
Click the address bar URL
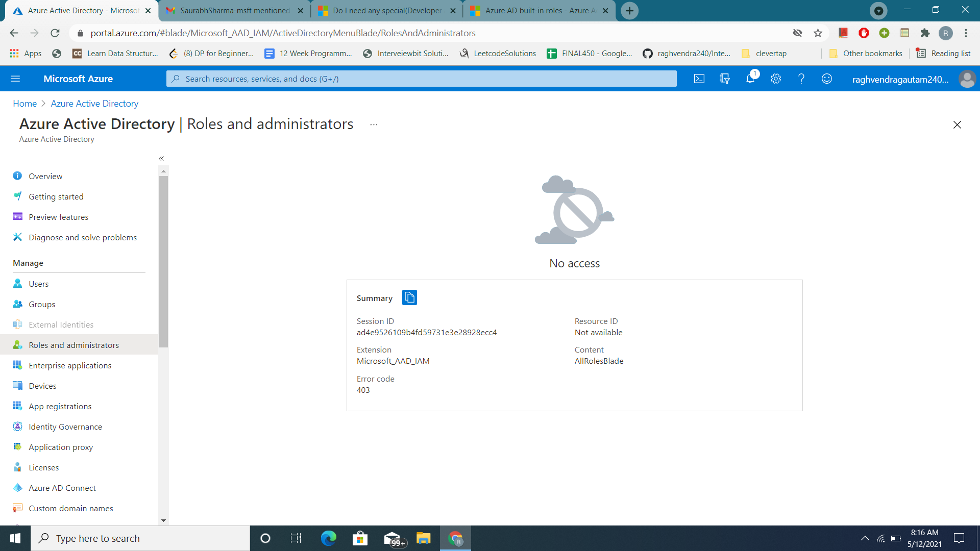[x=283, y=33]
